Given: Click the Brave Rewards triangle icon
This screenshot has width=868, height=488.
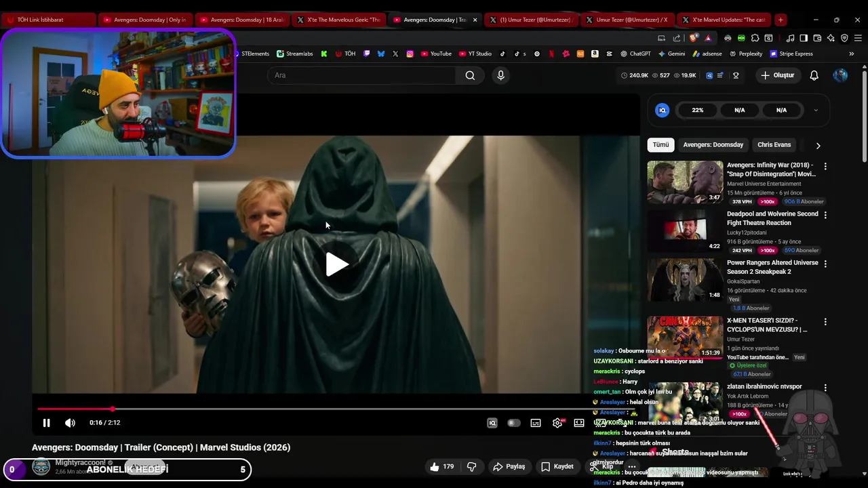Looking at the screenshot, I should pyautogui.click(x=708, y=38).
